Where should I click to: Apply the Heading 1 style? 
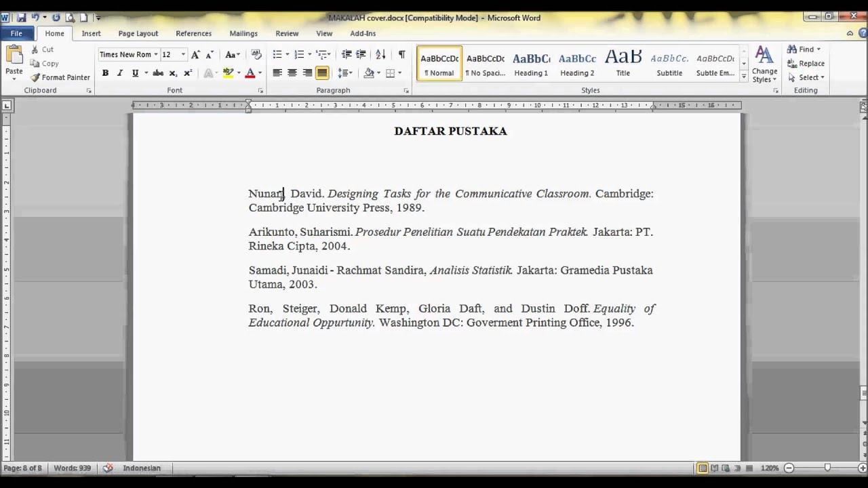531,64
